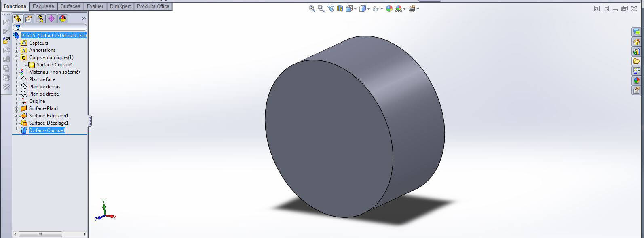Click the XYZ orientation triad
The image size is (644, 238).
(106, 210)
